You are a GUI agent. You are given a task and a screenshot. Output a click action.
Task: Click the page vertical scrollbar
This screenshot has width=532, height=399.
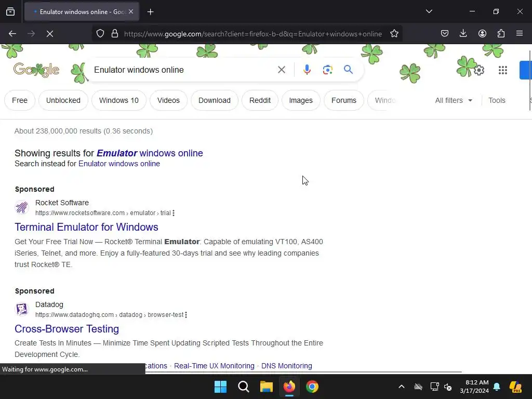tap(529, 81)
